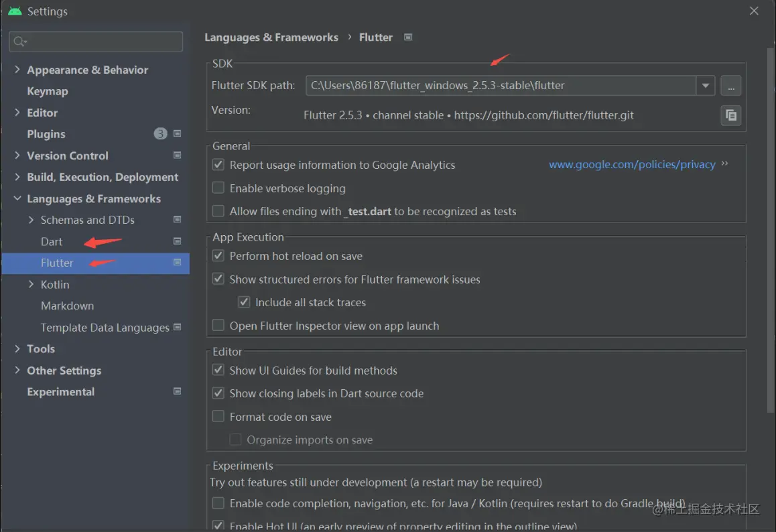The image size is (776, 532).
Task: Open the Google privacy policy link
Action: pyautogui.click(x=632, y=165)
